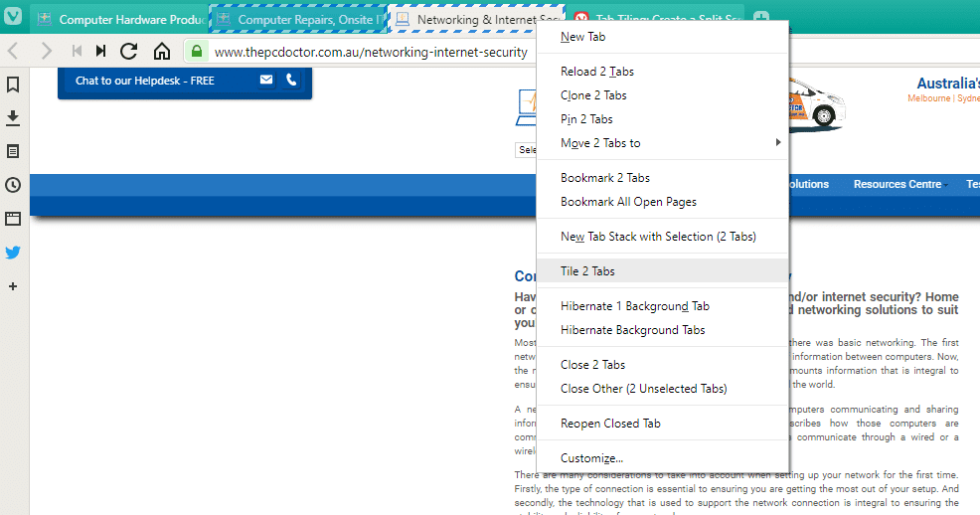
Task: Switch to Computer Hardware Products tab
Action: [120, 19]
